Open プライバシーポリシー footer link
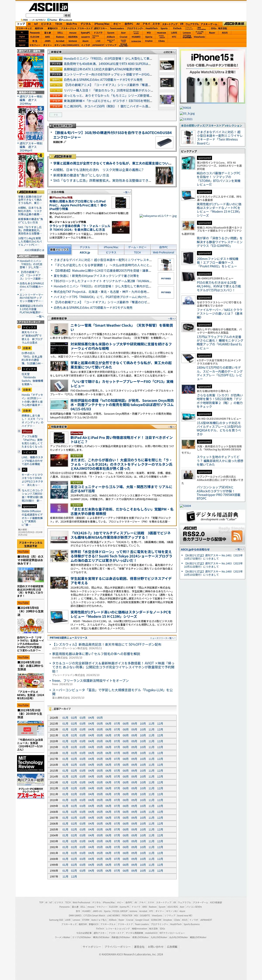 coord(117,947)
